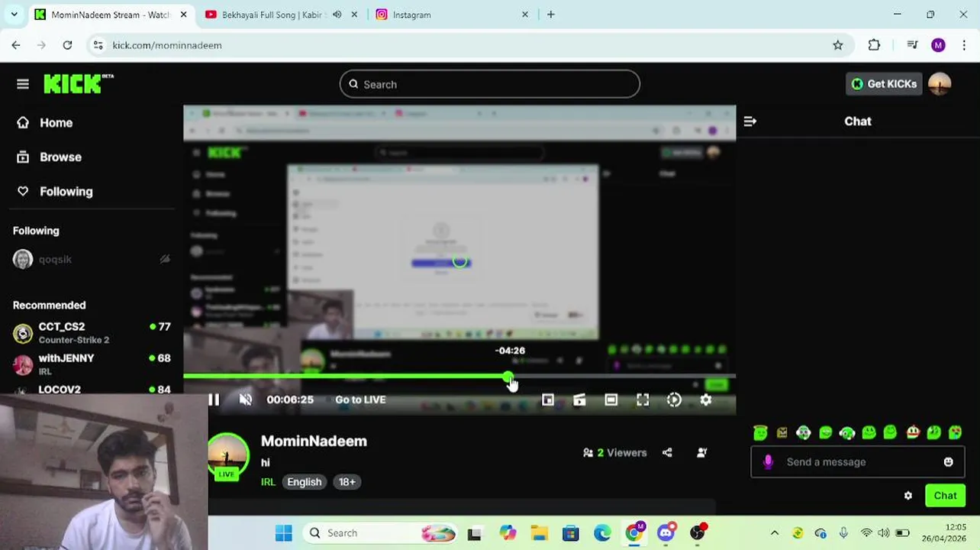Switch to the Instagram tab
This screenshot has width=980, height=550.
(x=453, y=15)
